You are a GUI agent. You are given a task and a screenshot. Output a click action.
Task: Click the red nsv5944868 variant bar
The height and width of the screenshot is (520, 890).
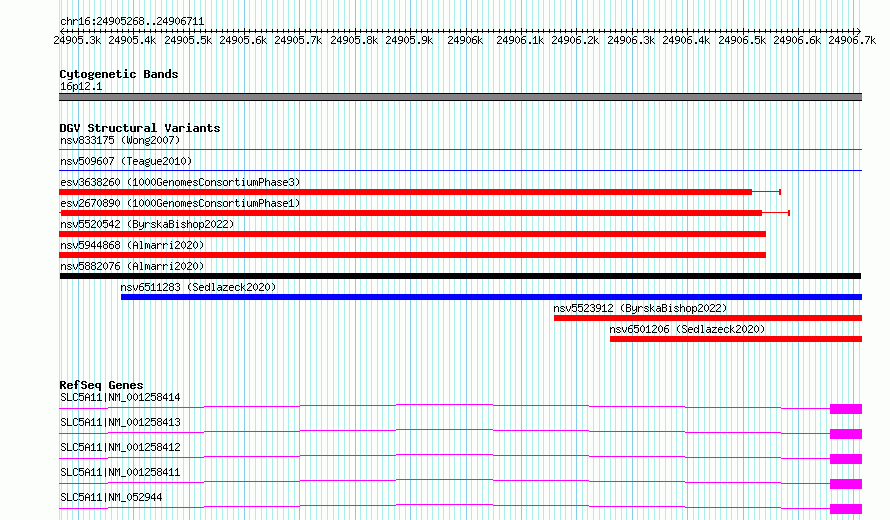tap(413, 255)
